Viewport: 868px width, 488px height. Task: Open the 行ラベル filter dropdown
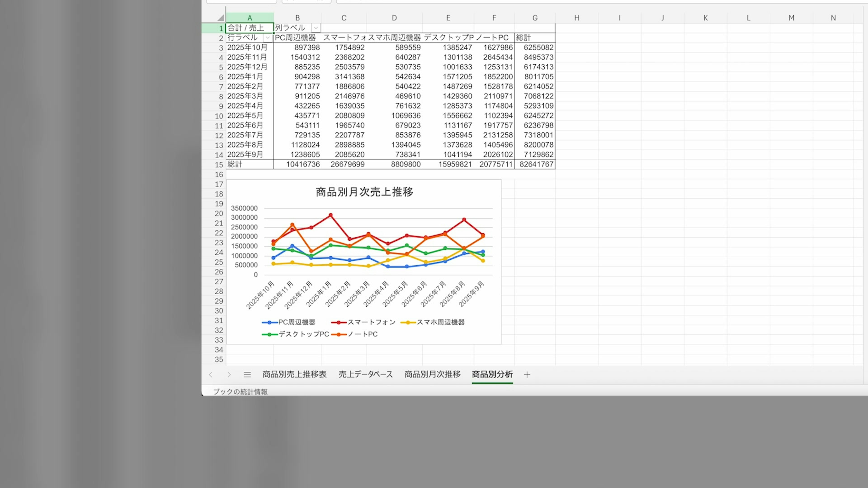point(268,38)
